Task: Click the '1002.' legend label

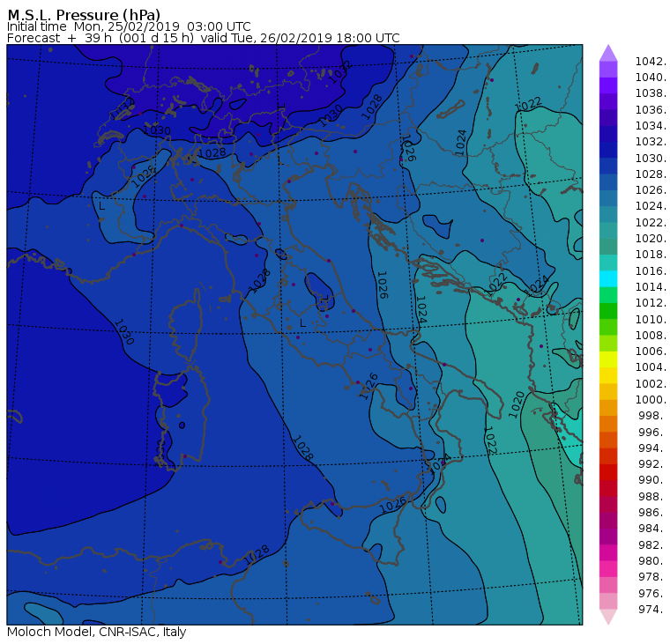Action: point(651,383)
